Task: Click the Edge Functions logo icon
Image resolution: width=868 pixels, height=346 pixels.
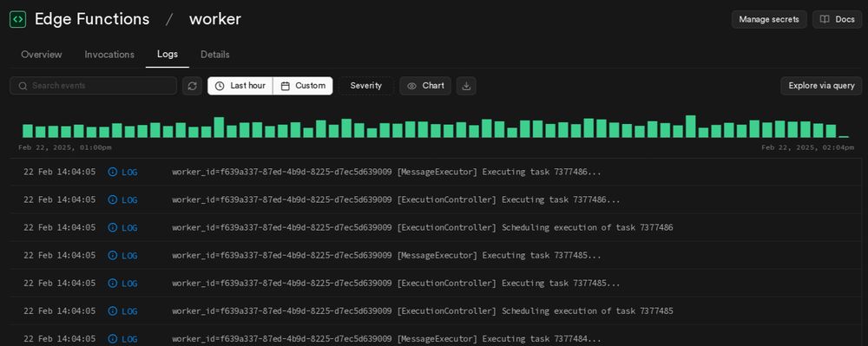Action: pyautogui.click(x=17, y=19)
